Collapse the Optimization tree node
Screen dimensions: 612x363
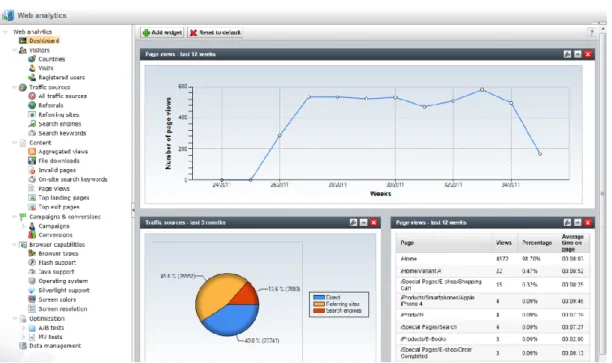click(x=14, y=319)
